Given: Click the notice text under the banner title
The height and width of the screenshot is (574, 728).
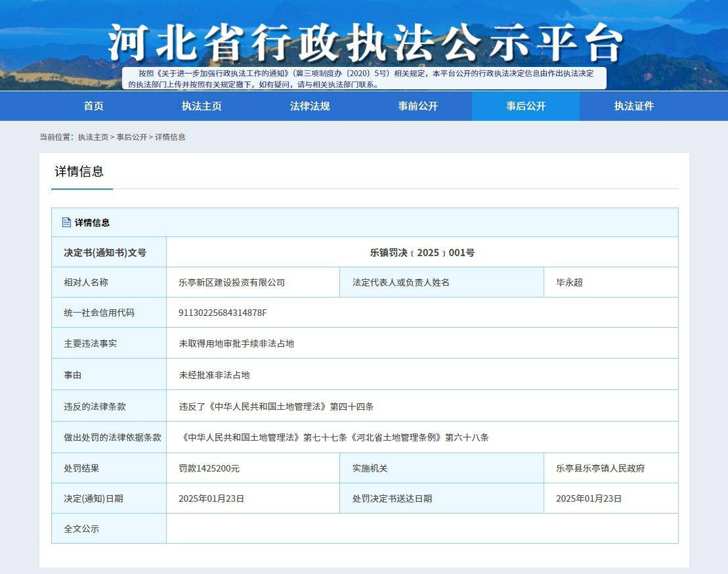Looking at the screenshot, I should coord(364,79).
